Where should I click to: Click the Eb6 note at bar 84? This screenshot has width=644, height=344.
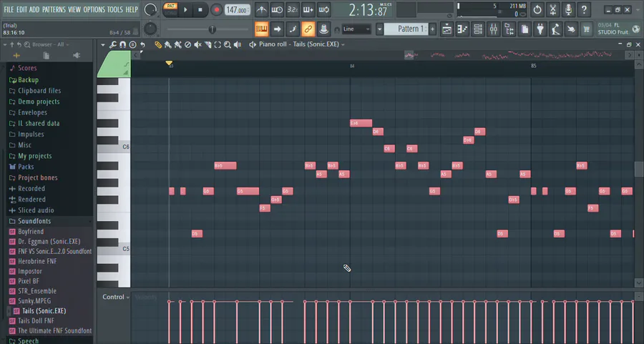point(361,123)
